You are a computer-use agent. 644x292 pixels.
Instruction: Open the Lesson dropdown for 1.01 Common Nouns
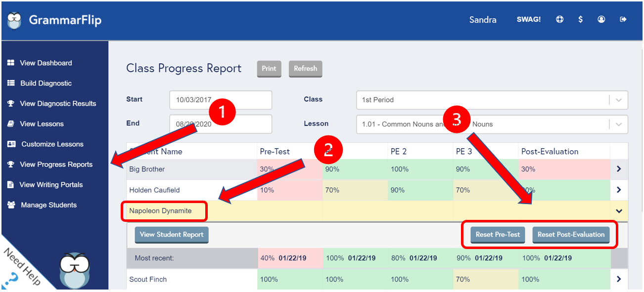[492, 124]
